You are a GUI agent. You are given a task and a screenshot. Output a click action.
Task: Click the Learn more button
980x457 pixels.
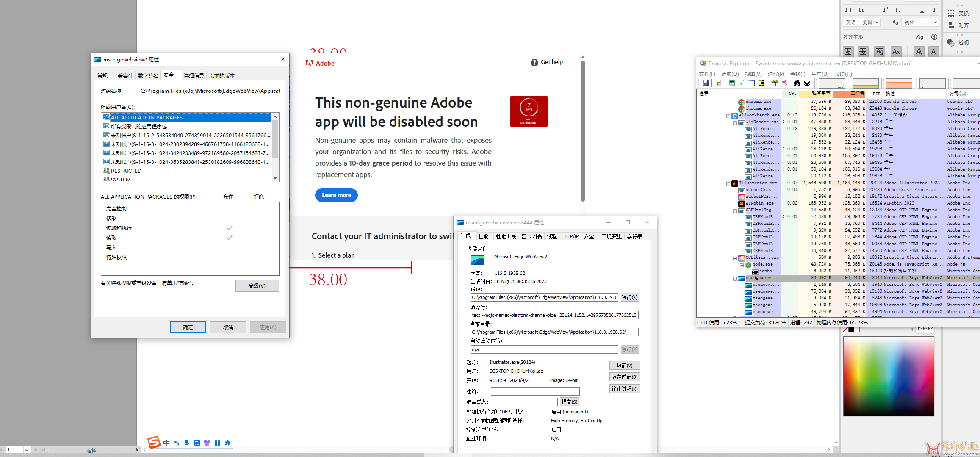click(336, 195)
